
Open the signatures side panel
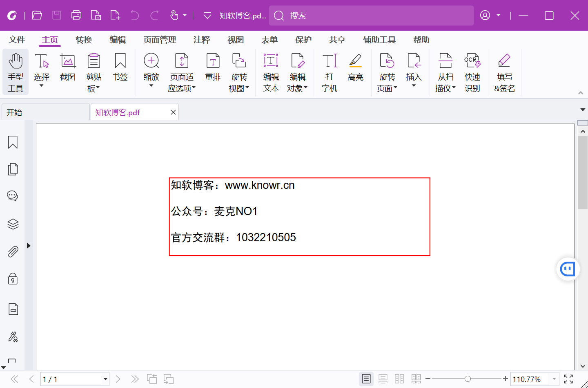click(13, 336)
